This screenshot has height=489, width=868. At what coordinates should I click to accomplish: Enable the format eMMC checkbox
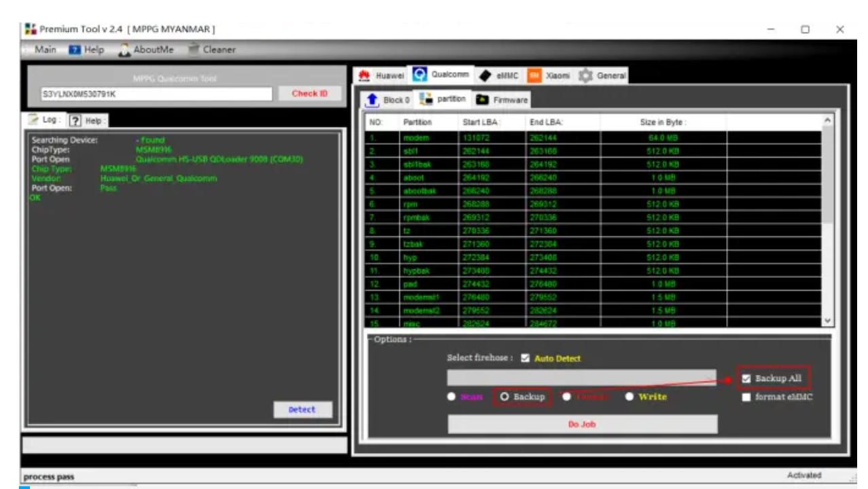[x=747, y=397]
